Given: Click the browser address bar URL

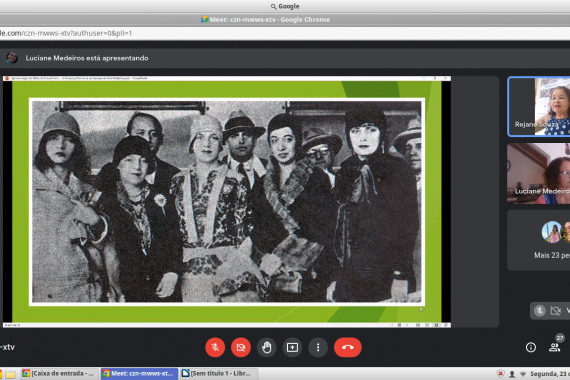Looking at the screenshot, I should [66, 33].
